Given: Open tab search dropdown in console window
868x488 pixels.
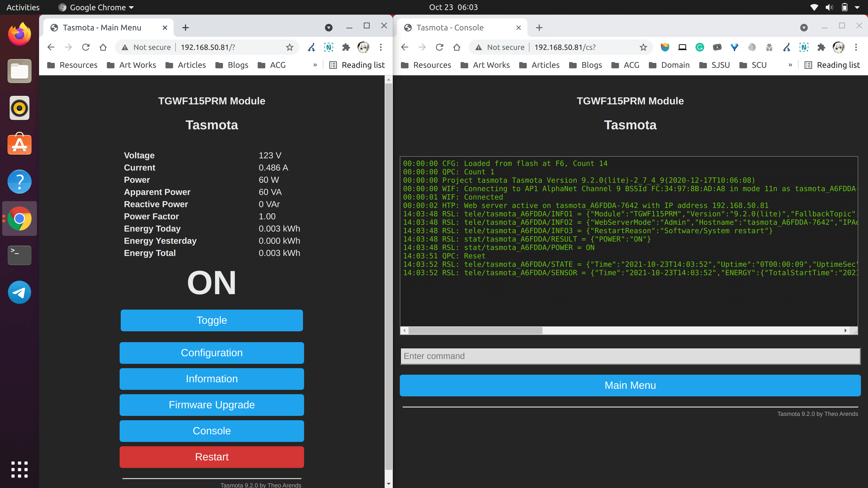Looking at the screenshot, I should click(x=804, y=28).
